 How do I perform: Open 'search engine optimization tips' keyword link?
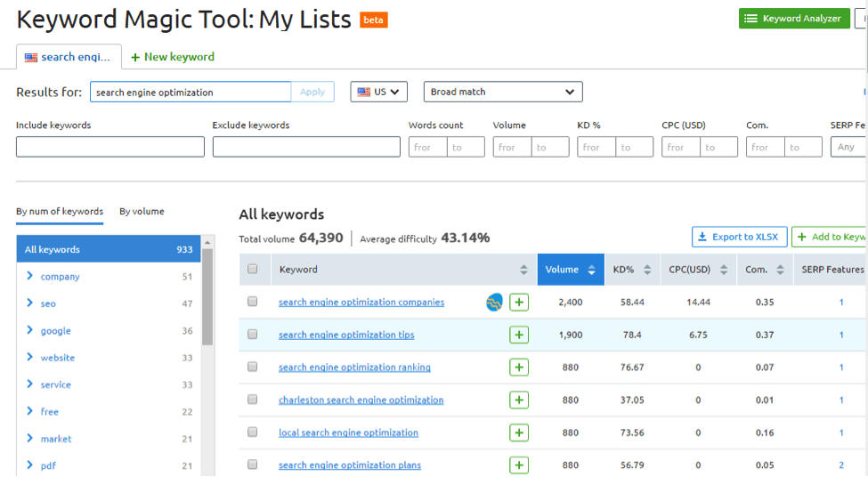coord(346,335)
